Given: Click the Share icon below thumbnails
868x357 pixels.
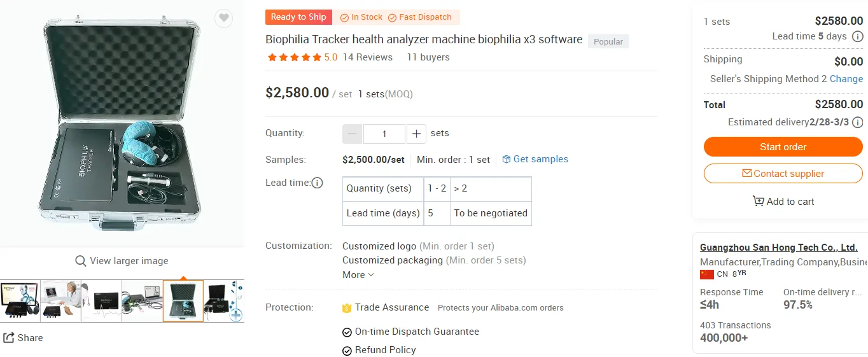Looking at the screenshot, I should [9, 338].
